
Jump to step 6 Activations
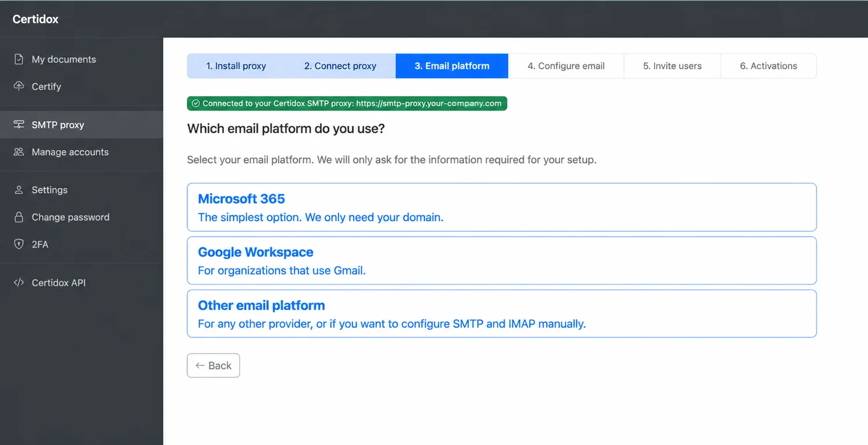768,66
